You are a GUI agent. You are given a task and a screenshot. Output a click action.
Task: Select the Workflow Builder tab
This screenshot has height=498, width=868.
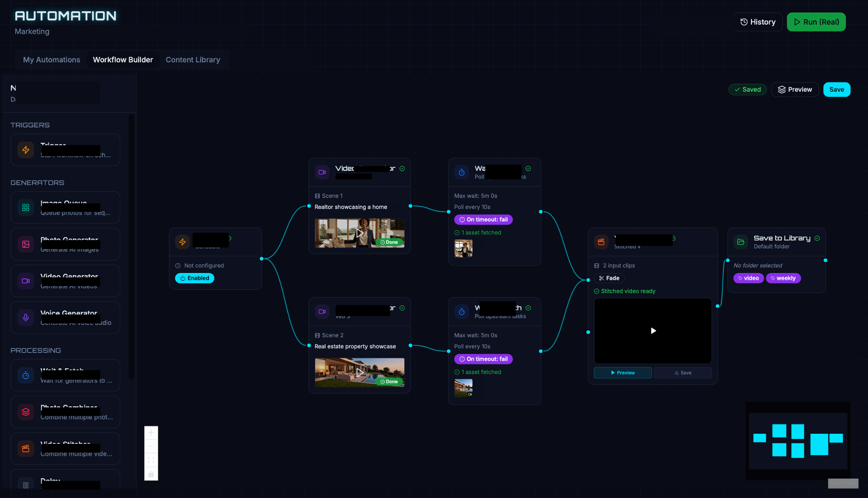point(123,60)
